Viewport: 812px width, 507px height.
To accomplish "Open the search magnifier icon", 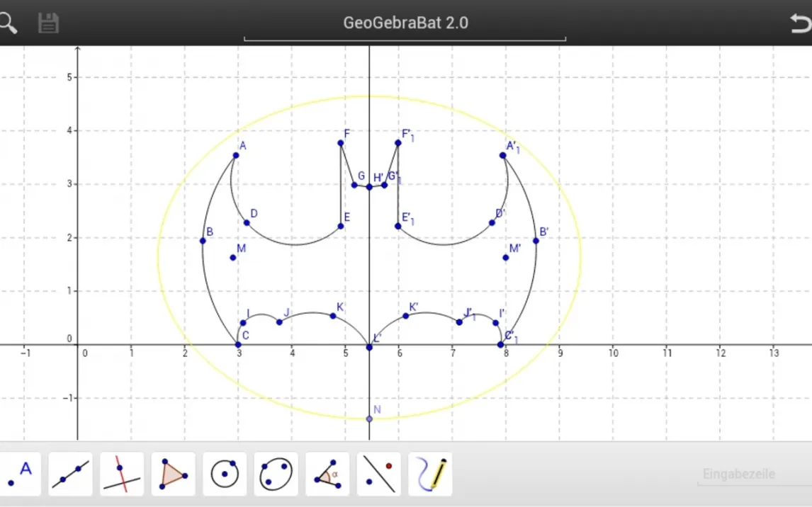I will click(8, 23).
